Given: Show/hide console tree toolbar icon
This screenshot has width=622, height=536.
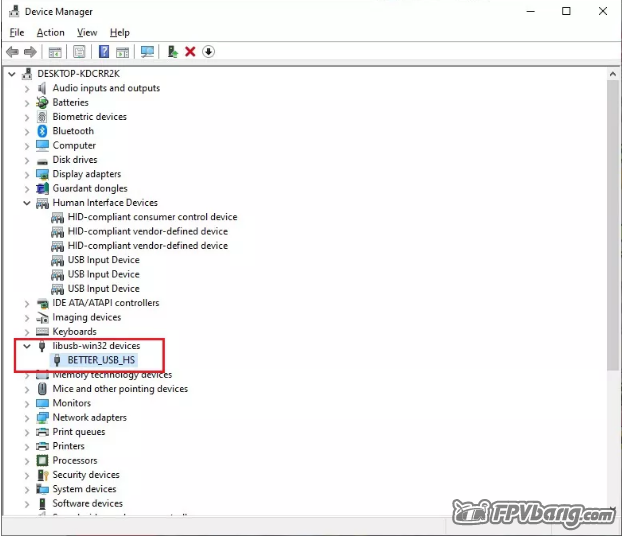Looking at the screenshot, I should (x=55, y=52).
